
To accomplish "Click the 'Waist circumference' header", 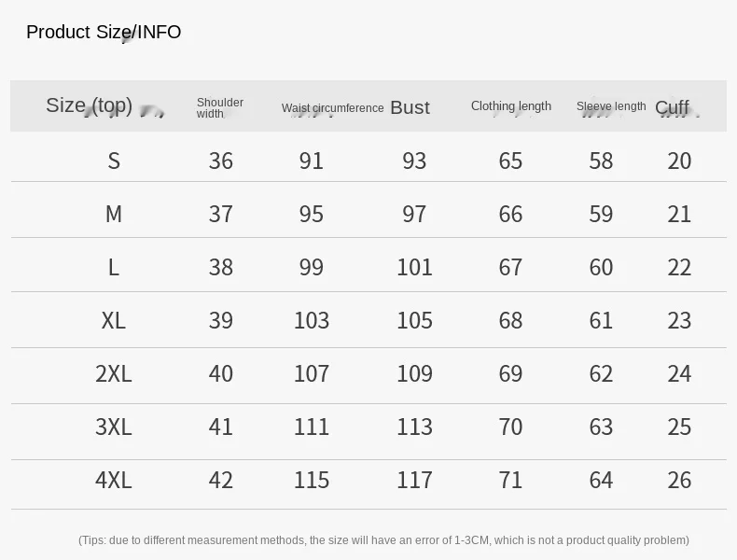I will (x=332, y=108).
